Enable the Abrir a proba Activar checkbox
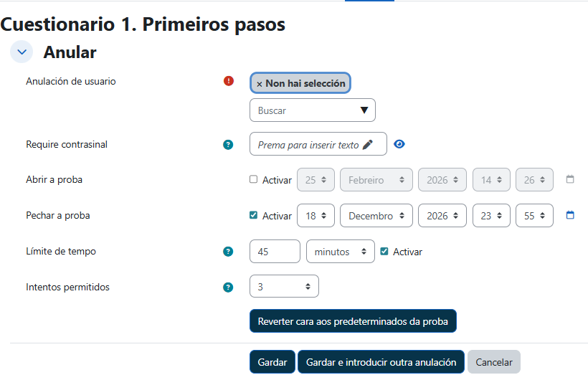 pyautogui.click(x=253, y=179)
